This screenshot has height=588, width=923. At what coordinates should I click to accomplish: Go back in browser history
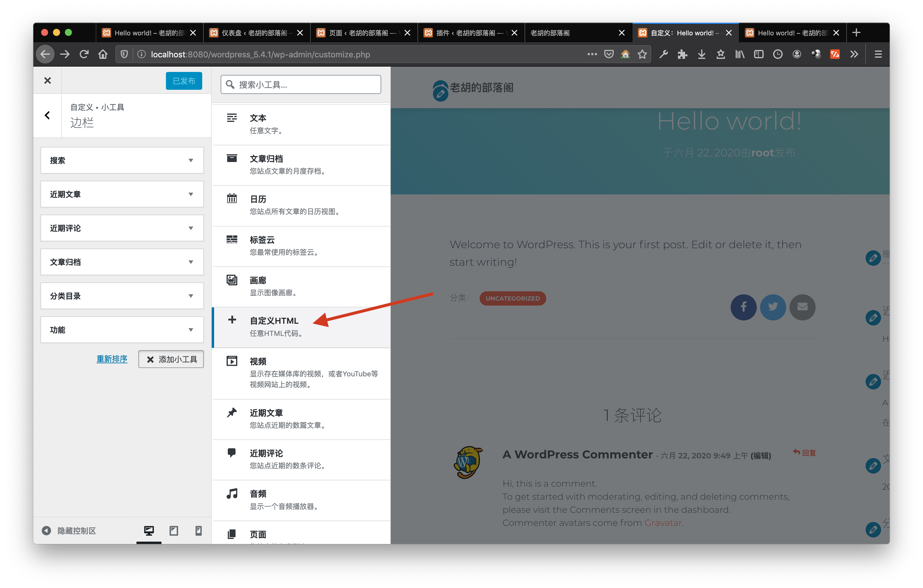tap(45, 54)
